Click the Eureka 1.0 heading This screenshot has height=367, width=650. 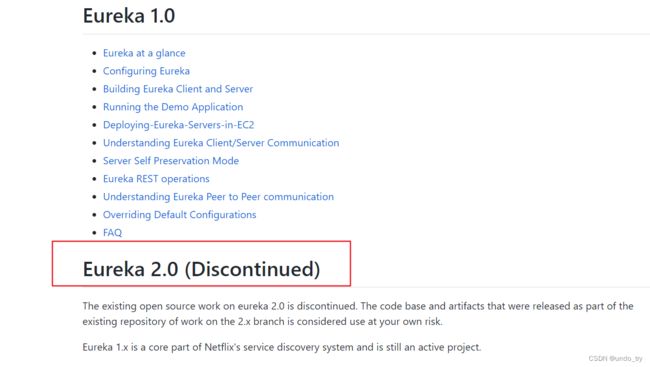click(129, 16)
